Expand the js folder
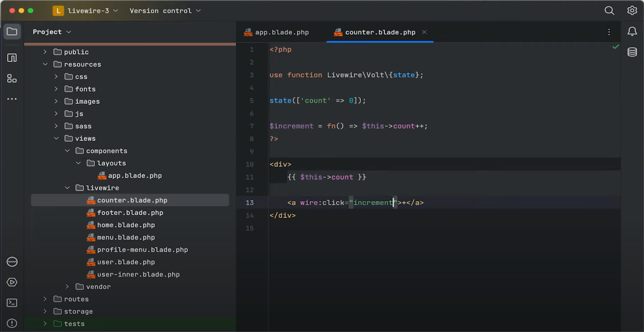 (56, 114)
